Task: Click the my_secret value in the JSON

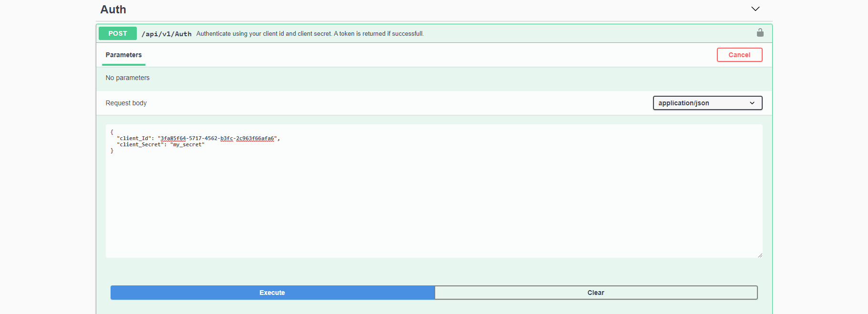Action: pyautogui.click(x=188, y=144)
